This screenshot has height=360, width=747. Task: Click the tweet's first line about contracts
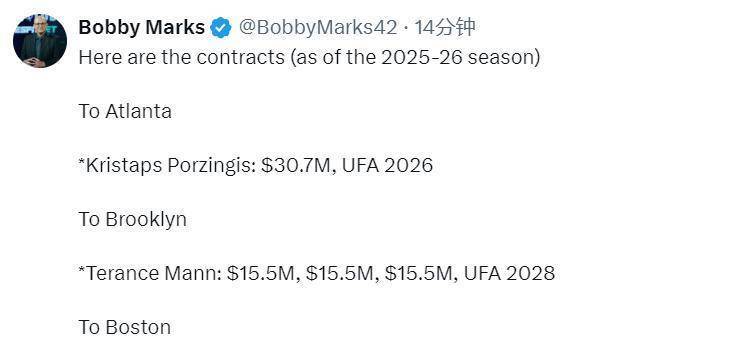pos(309,58)
